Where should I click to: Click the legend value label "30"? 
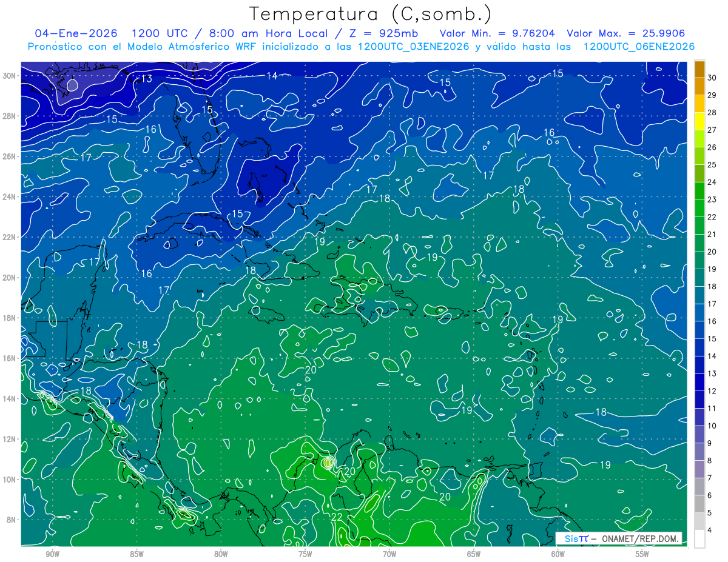tap(712, 77)
